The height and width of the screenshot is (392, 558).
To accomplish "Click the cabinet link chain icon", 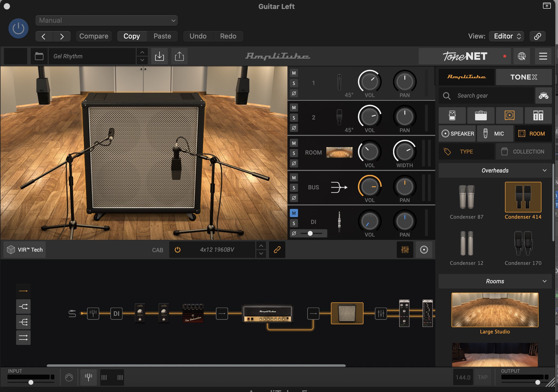I will click(x=277, y=250).
